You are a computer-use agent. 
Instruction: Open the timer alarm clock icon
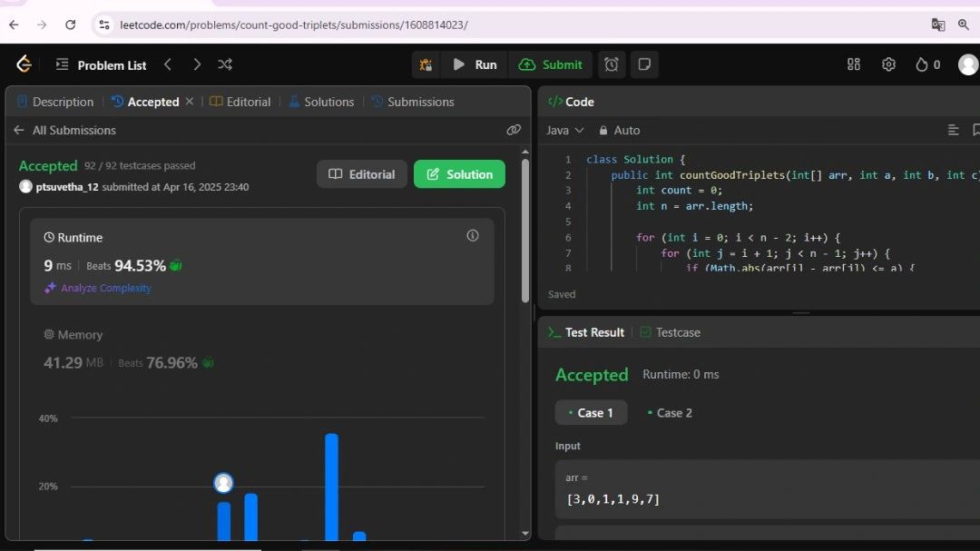coord(612,64)
